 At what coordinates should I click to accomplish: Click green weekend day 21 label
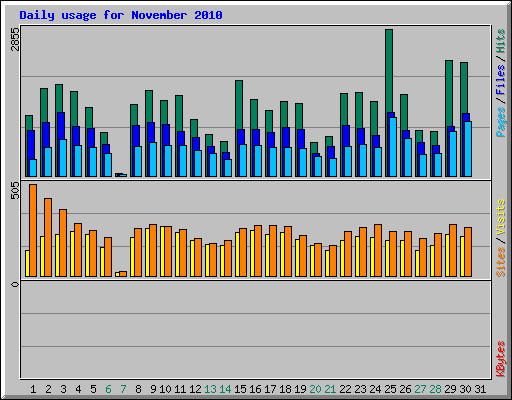[330, 389]
